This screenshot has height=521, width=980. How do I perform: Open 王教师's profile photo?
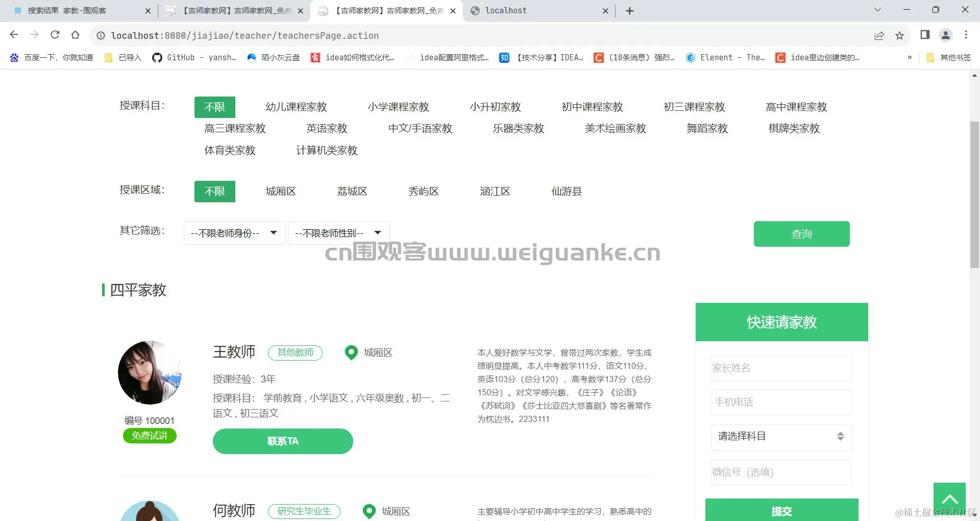(150, 373)
